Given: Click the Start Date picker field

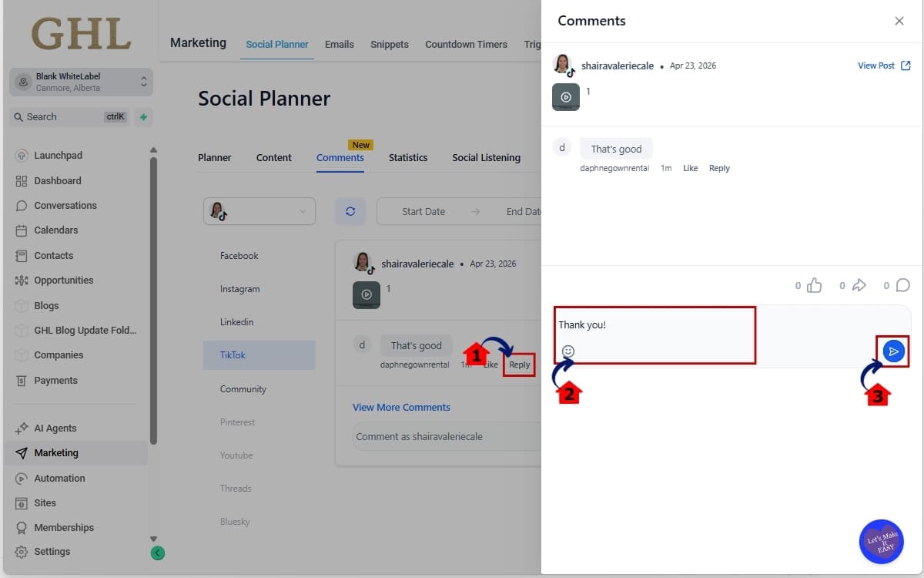Looking at the screenshot, I should pyautogui.click(x=423, y=211).
